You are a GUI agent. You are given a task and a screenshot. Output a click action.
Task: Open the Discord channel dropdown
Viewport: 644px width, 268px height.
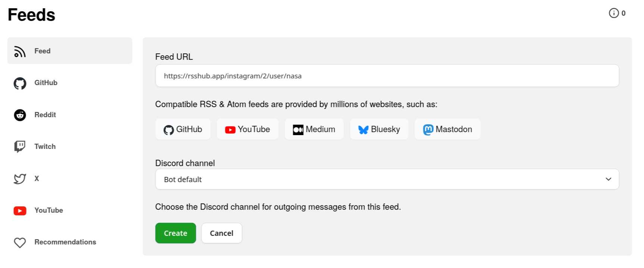pos(387,179)
